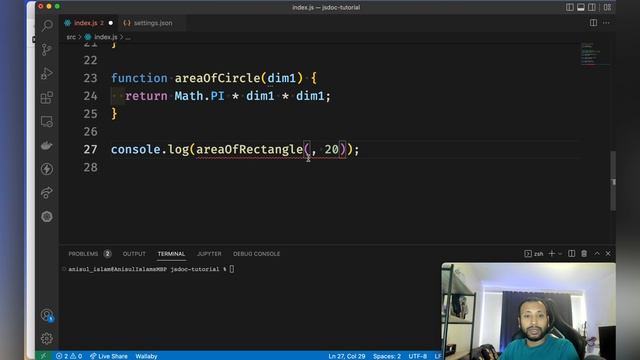Open editor More Actions ellipsis
Viewport: 640px width, 360px height.
(606, 23)
